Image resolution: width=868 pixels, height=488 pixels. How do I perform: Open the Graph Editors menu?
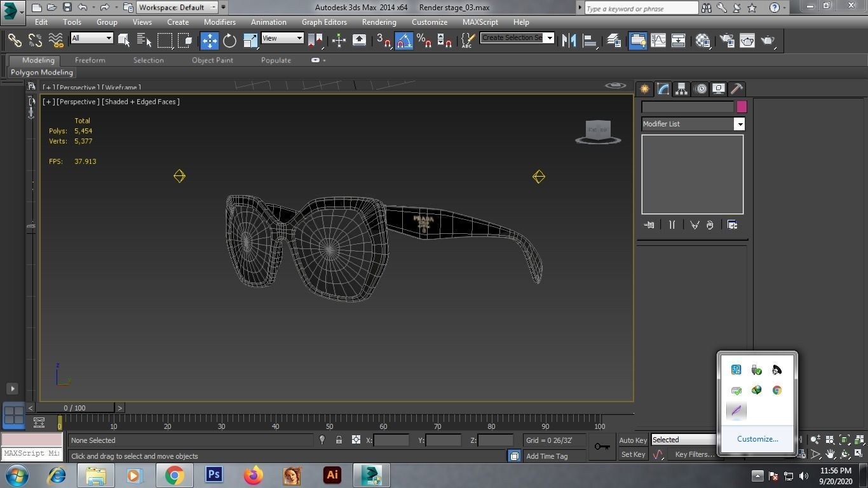click(324, 22)
